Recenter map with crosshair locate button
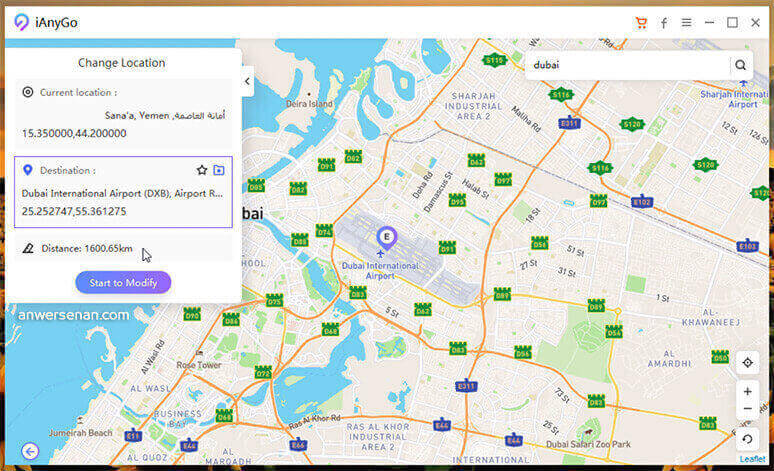Viewport: 774px width, 471px height. (747, 363)
